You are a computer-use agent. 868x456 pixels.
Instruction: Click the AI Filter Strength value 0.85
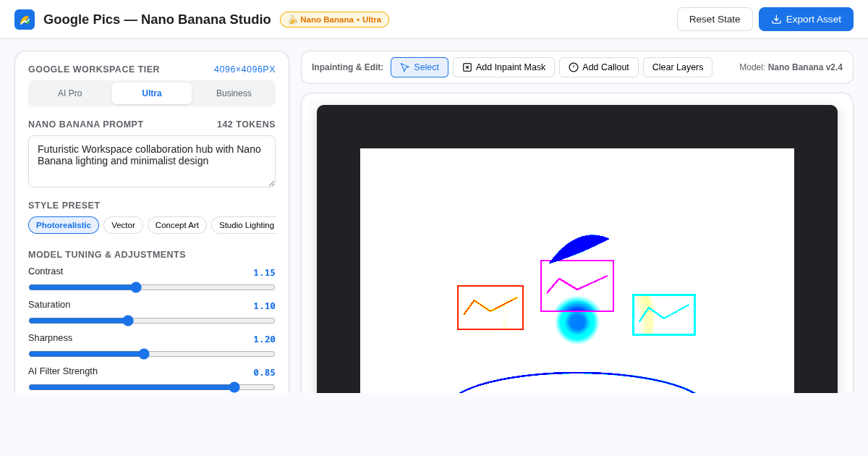coord(264,373)
